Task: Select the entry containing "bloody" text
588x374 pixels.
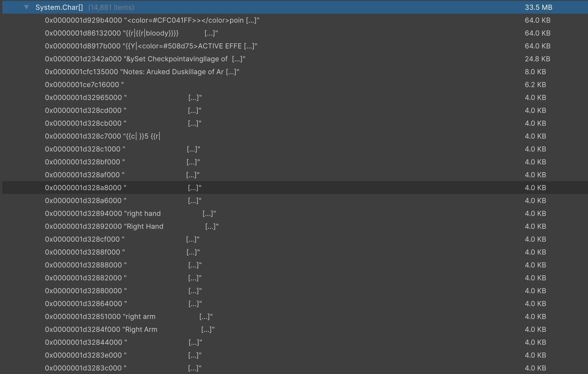Action: pos(131,33)
